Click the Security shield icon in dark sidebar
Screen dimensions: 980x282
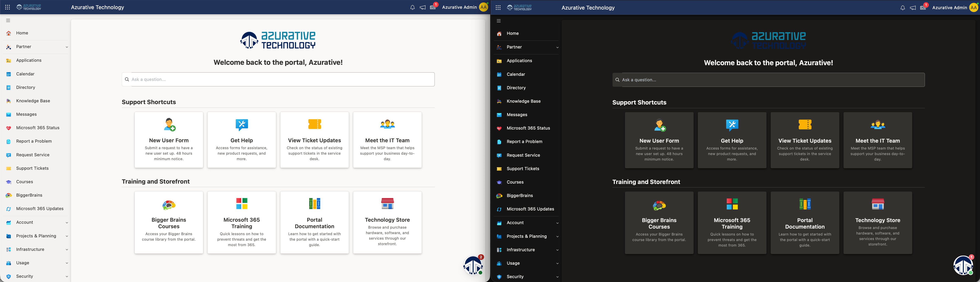point(499,277)
